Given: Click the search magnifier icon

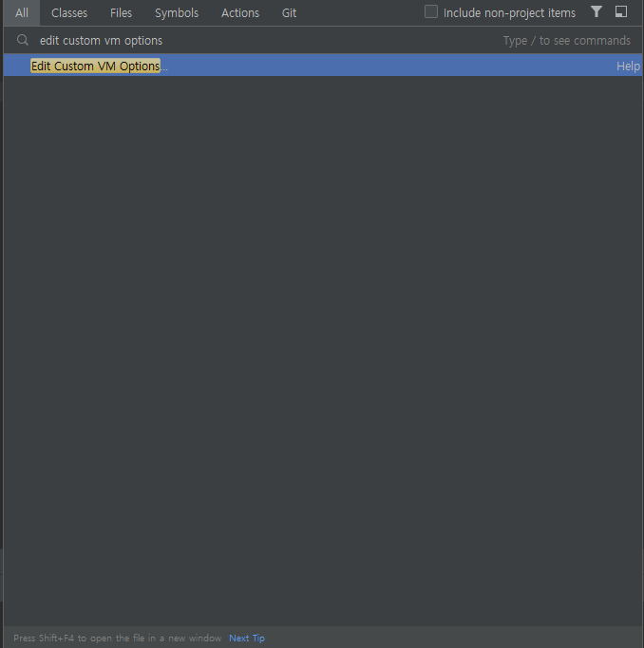Looking at the screenshot, I should tap(22, 40).
